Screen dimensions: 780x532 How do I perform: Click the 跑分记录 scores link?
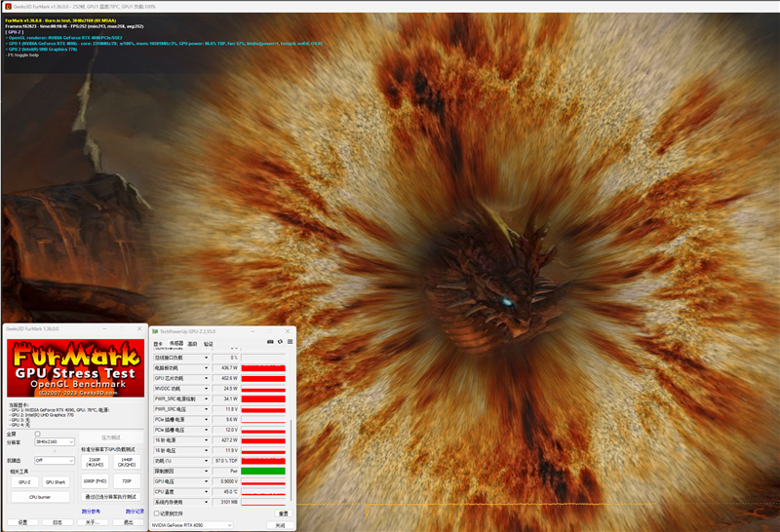(x=135, y=511)
